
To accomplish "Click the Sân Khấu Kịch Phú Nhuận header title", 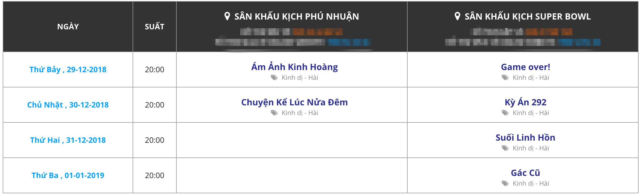I will click(297, 17).
